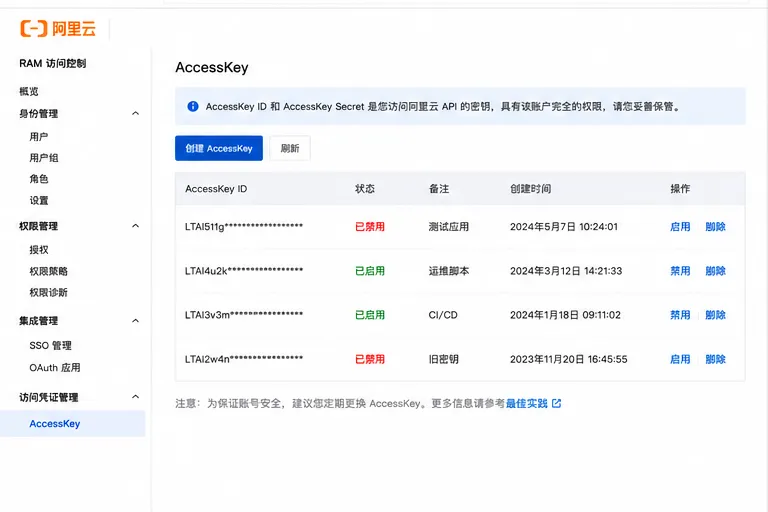Image resolution: width=768 pixels, height=512 pixels.
Task: Click creation time 2023年11月20日 16:45:55
Action: 569,359
